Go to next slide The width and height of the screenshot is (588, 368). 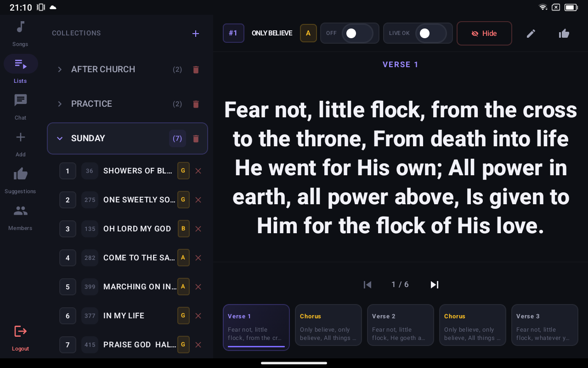tap(434, 285)
